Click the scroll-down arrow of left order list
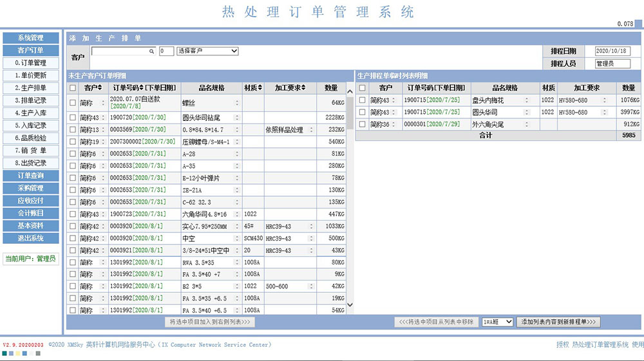Image resolution: width=644 pixels, height=361 pixels. (x=350, y=304)
